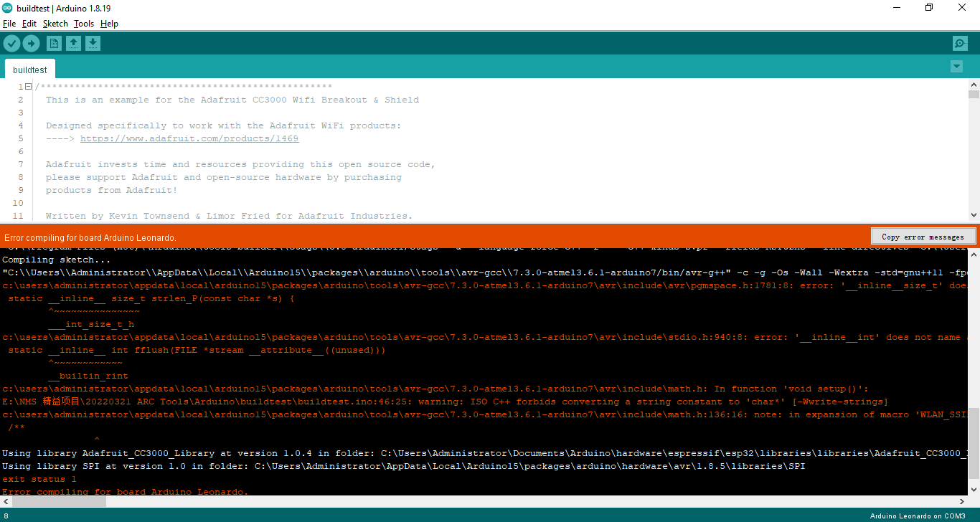This screenshot has width=980, height=522.
Task: Click 'Designed specifically to work' comment line
Action: coord(224,125)
